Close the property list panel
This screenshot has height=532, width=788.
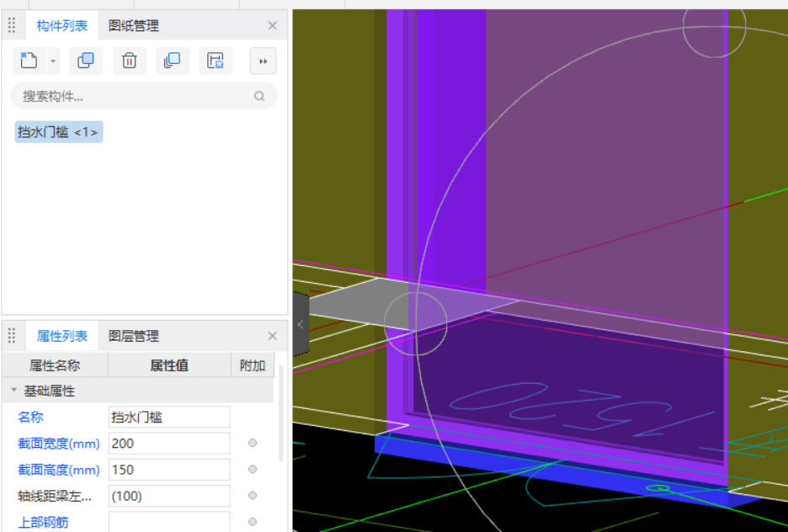(273, 336)
